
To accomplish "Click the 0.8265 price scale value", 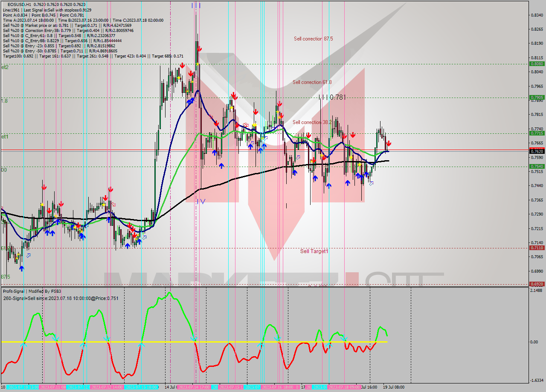I will [x=537, y=29].
